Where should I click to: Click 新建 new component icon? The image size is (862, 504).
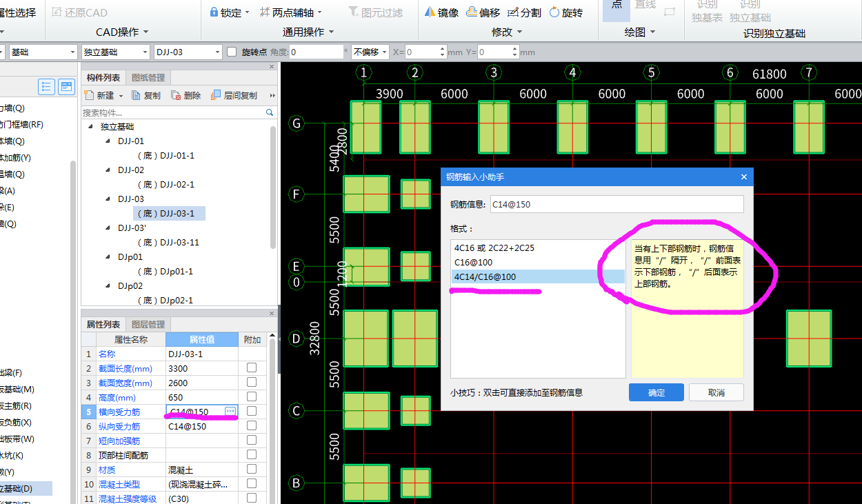pos(89,95)
